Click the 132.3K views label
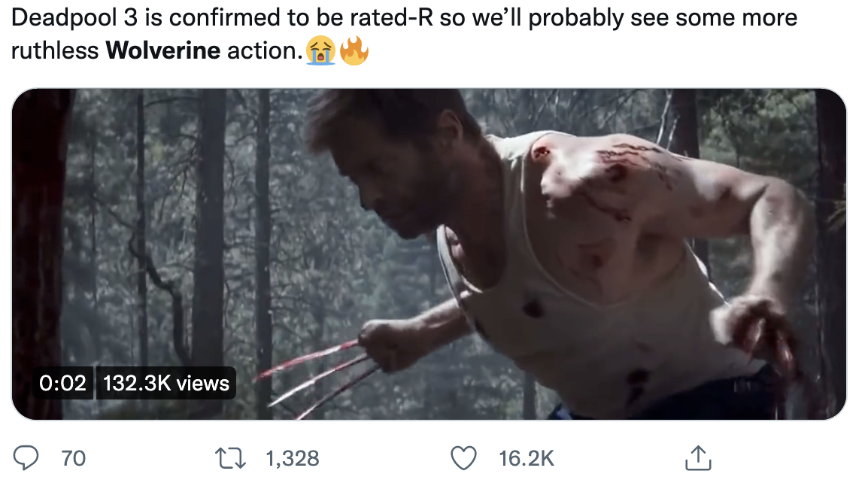This screenshot has height=486, width=868. pos(165,383)
